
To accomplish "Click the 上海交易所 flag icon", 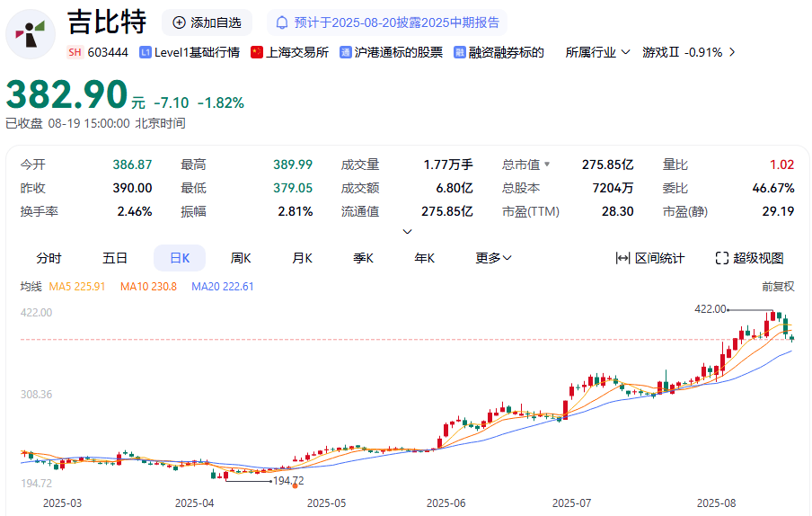I will point(257,52).
